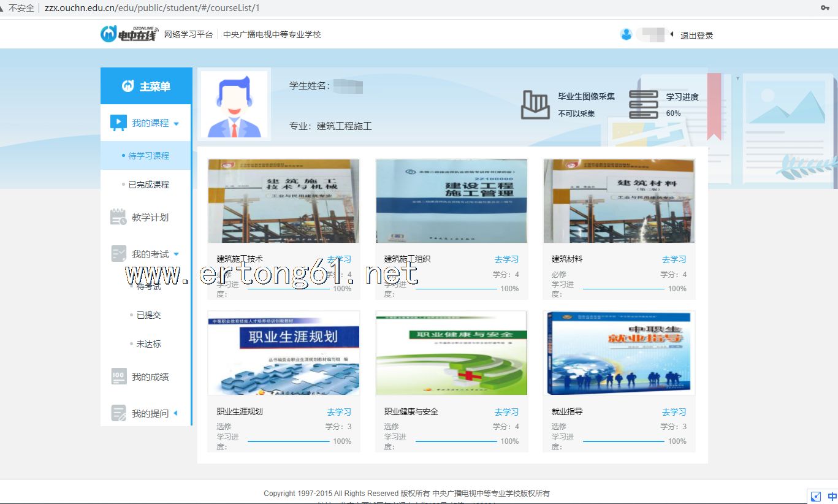Click the 我的提问 edit icon

coord(118,413)
